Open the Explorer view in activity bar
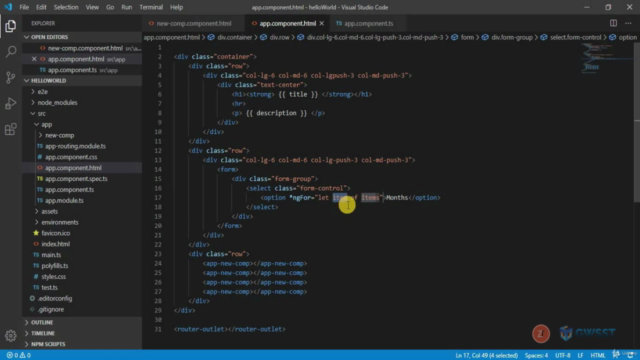 tap(11, 26)
